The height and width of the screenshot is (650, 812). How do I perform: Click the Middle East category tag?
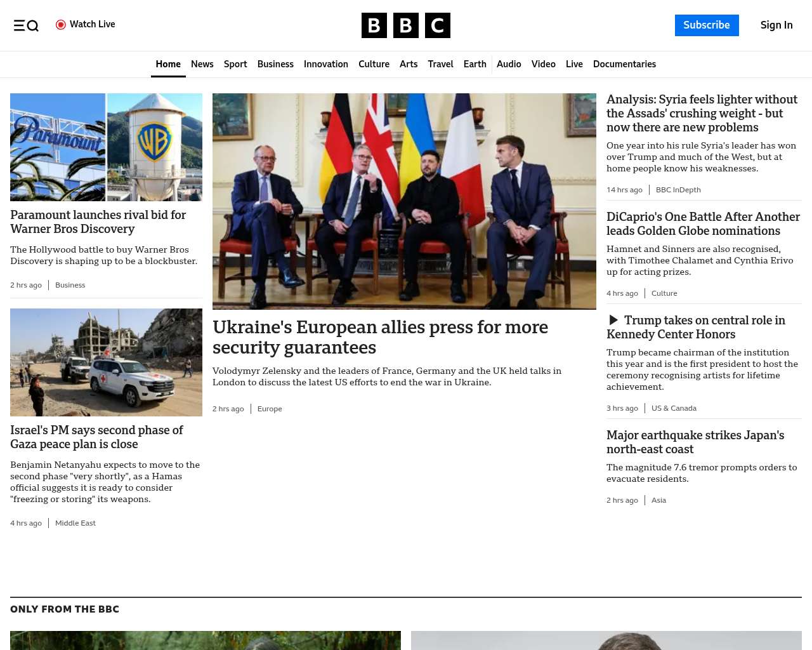click(x=75, y=523)
